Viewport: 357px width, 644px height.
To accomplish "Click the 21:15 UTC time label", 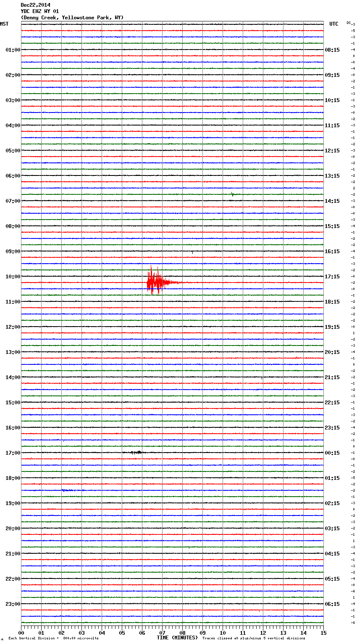I will (332, 377).
